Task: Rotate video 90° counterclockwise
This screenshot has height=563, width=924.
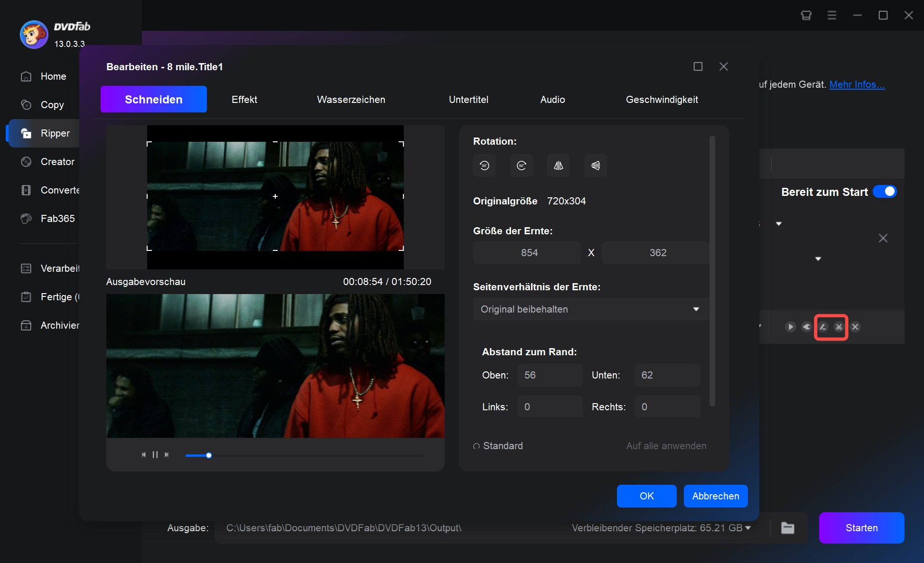Action: click(485, 166)
